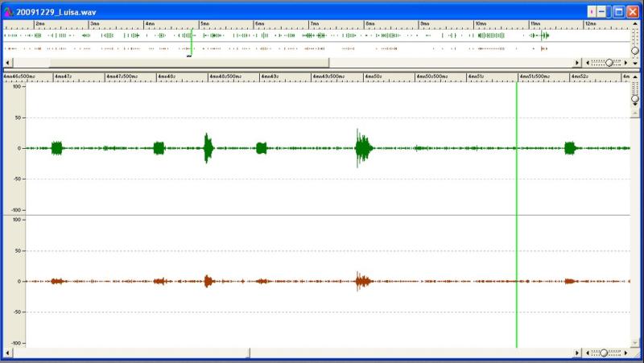Click the 12mn mark on the overview ruler
Screen dimensions: 644x363
pyautogui.click(x=591, y=24)
